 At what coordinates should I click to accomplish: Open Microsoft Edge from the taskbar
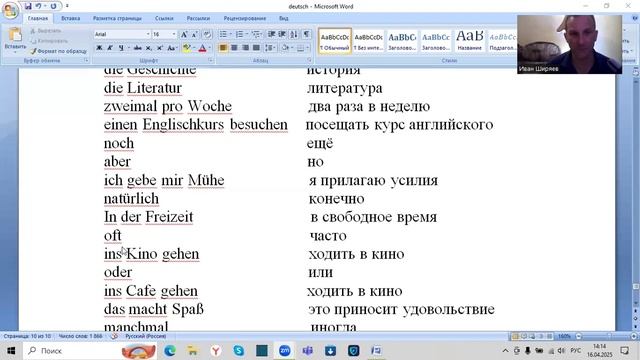coord(170,351)
